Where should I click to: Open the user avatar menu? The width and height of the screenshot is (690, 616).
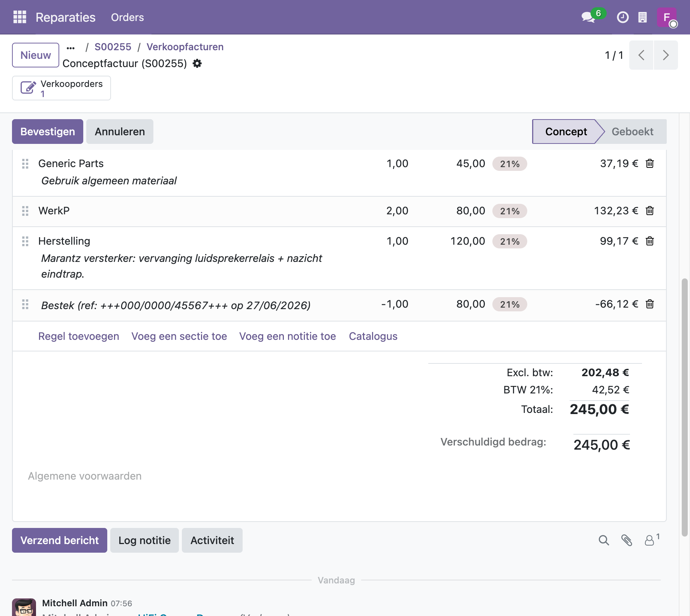pyautogui.click(x=667, y=17)
